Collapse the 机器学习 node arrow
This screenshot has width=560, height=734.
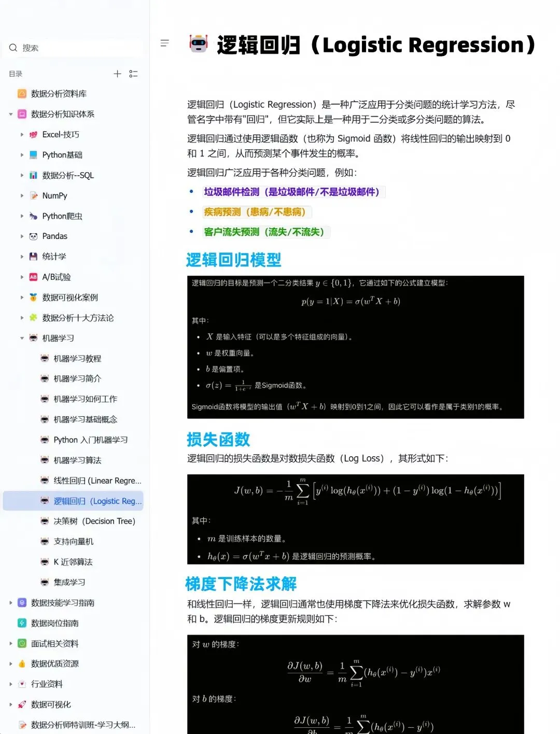22,338
